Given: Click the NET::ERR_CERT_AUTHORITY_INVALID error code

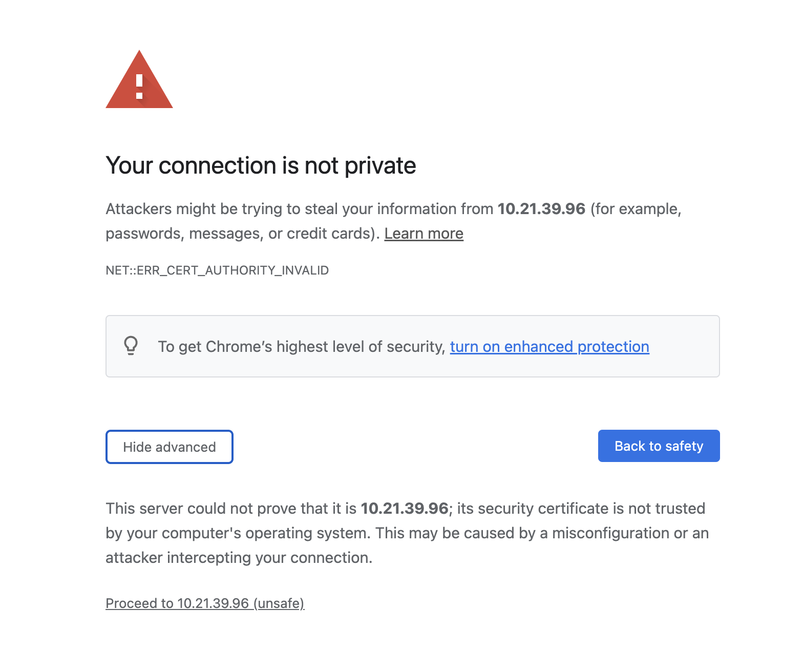Looking at the screenshot, I should [x=217, y=270].
